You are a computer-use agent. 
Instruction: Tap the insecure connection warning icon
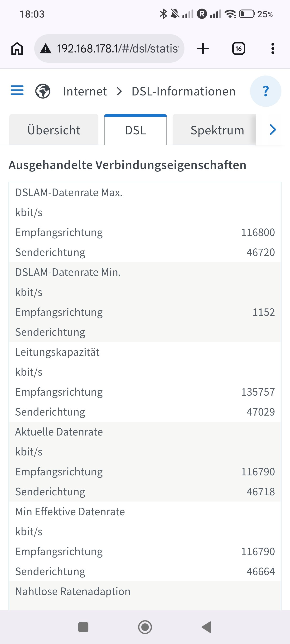point(46,48)
